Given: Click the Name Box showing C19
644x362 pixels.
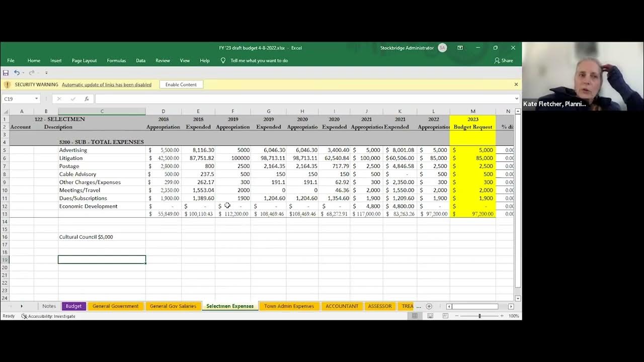Looking at the screenshot, I should 18,99.
